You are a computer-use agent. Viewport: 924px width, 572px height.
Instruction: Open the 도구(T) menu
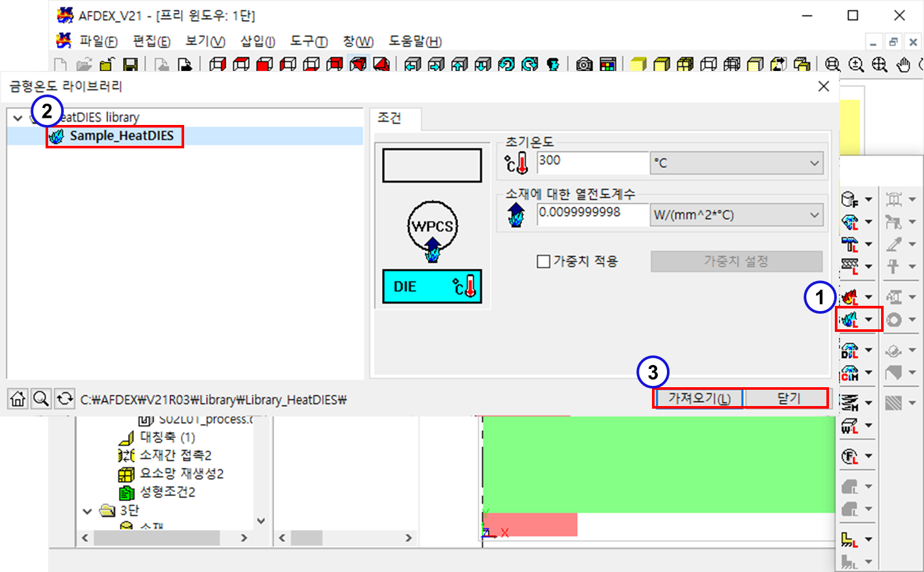pos(308,42)
